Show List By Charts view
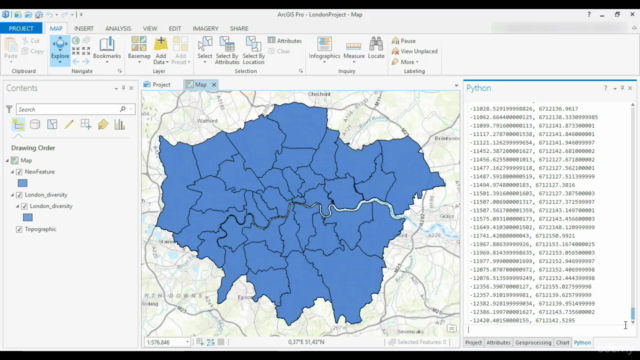Viewport: 640px width, 360px height. click(x=120, y=124)
